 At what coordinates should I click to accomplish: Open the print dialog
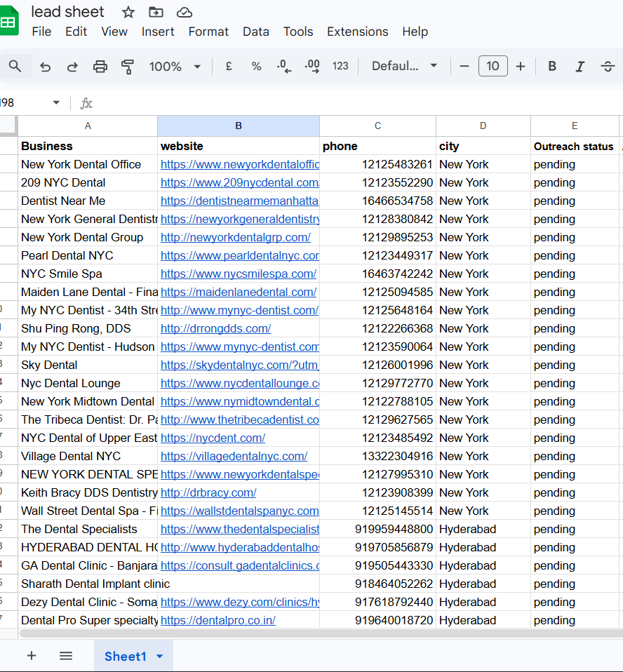(100, 66)
